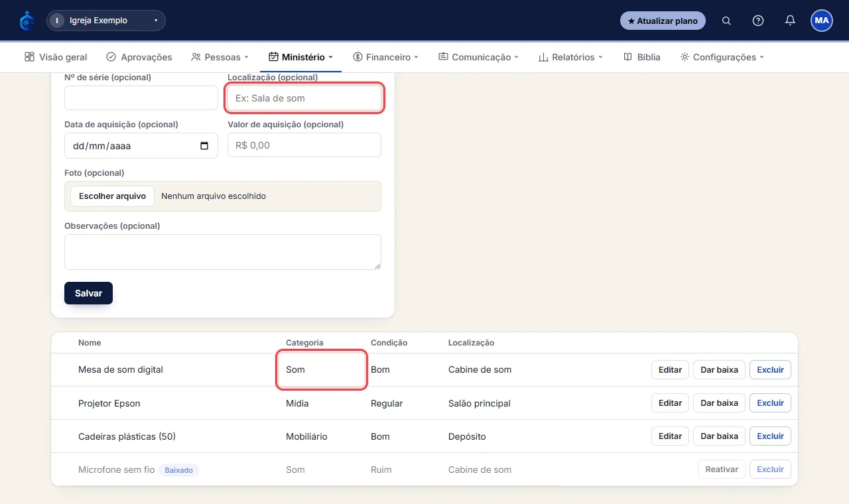Expand the Ministério menu

coord(300,57)
